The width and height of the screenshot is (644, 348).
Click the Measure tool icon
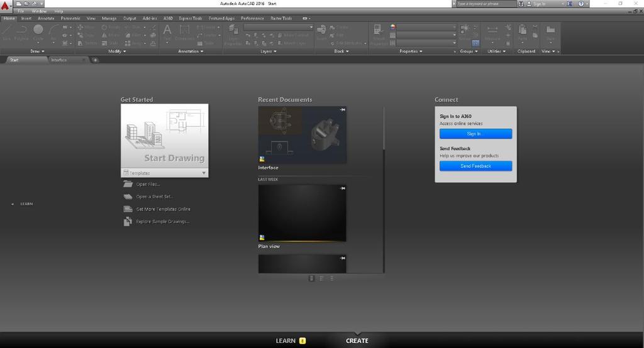point(492,33)
